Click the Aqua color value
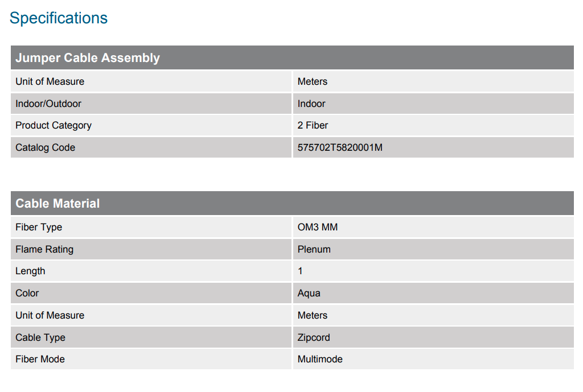Image resolution: width=583 pixels, height=392 pixels. coord(309,293)
